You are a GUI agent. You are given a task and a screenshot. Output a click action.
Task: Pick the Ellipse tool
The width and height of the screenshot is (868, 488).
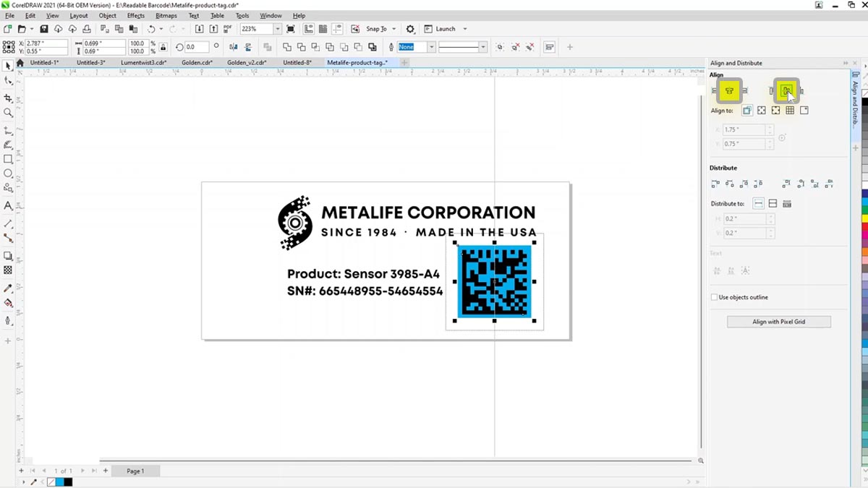[8, 174]
